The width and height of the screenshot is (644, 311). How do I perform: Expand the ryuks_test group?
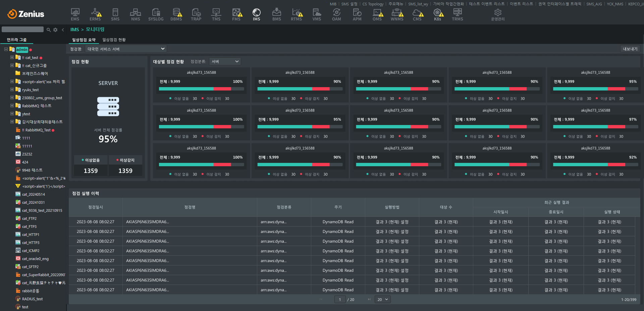(x=12, y=89)
